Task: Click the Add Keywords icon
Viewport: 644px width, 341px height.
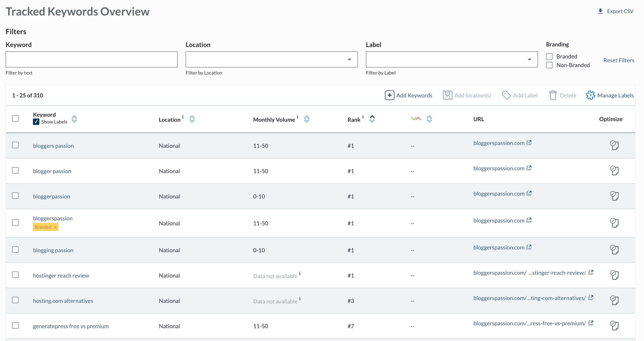Action: (x=389, y=95)
